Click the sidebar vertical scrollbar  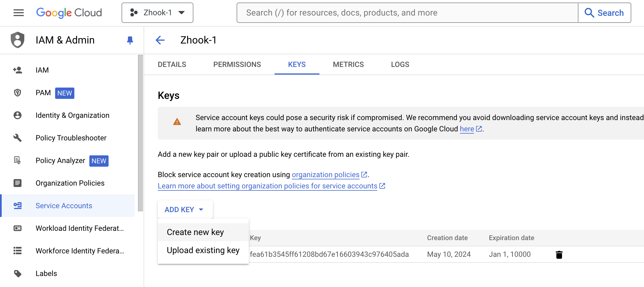pos(140,133)
